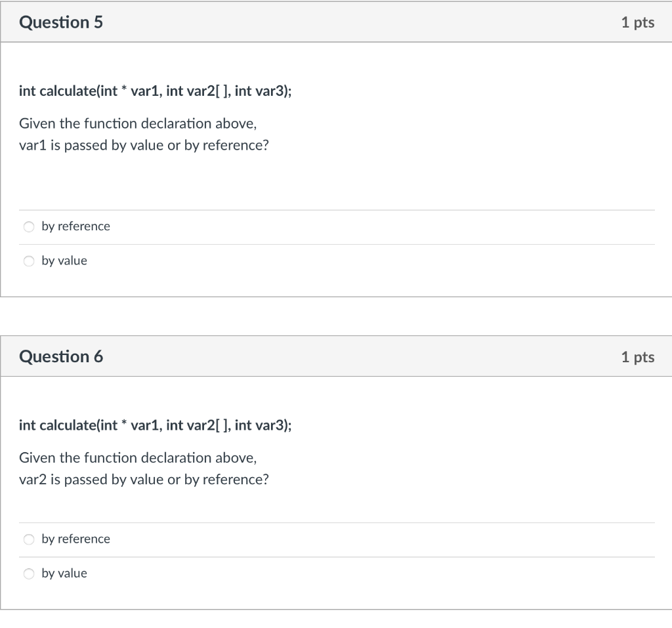Click the "by value" label text under Question 5
The image size is (672, 628).
coord(64,261)
